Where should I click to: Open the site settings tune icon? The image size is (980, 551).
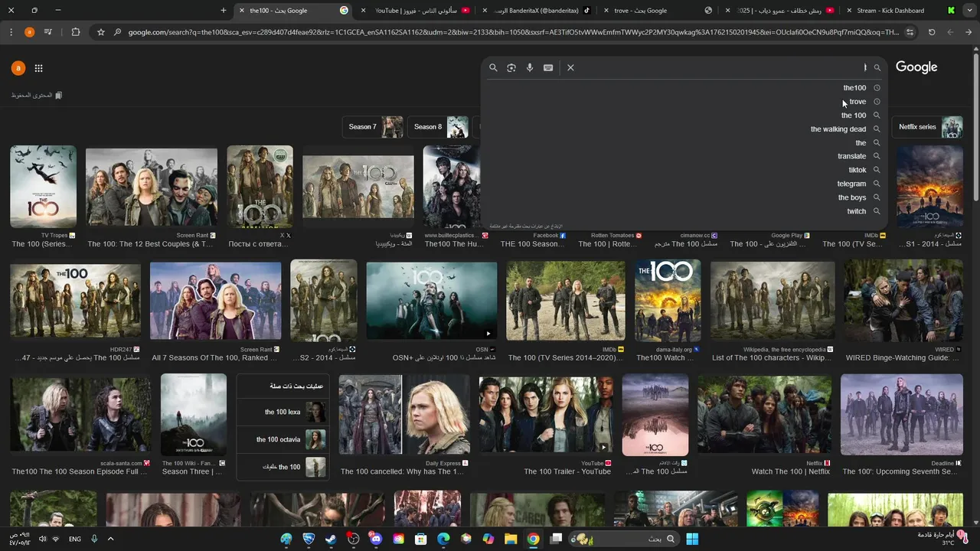pyautogui.click(x=910, y=32)
